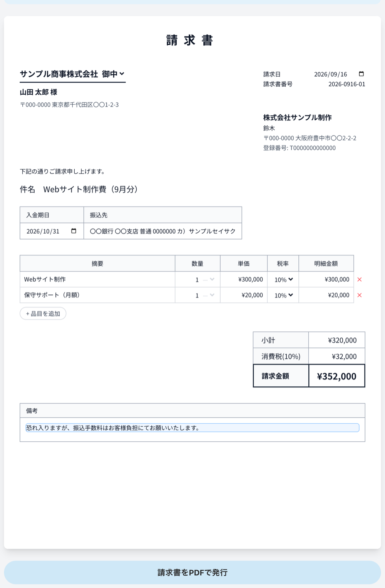Click the issuer contact 鈴木
This screenshot has width=385, height=588.
(269, 128)
